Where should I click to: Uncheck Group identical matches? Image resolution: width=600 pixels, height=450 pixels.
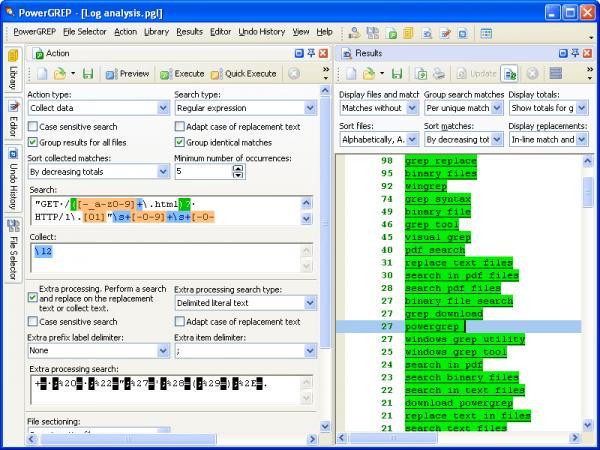(179, 142)
